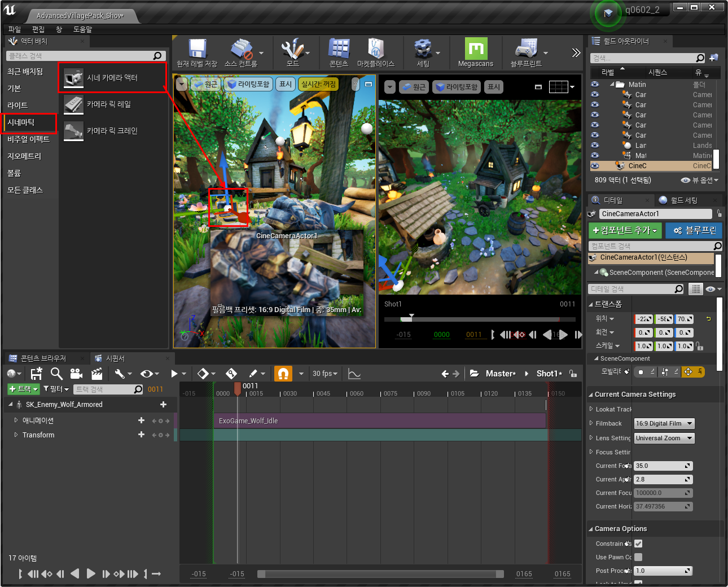Open the 편집 (Edit) menu
The image size is (728, 587).
[38, 29]
